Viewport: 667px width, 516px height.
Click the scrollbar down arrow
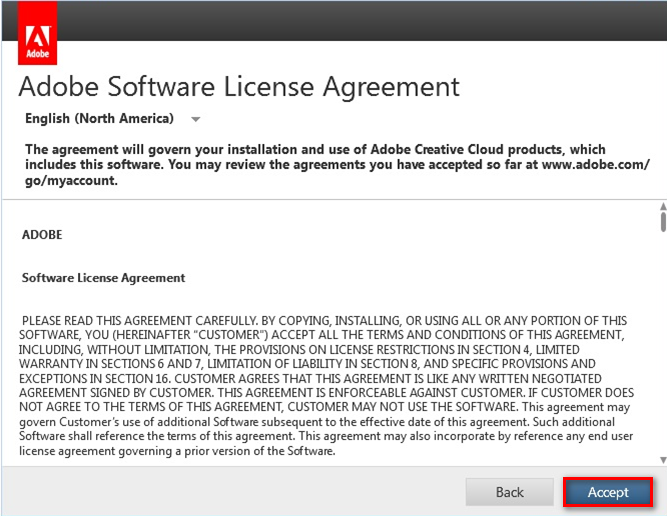click(x=662, y=459)
